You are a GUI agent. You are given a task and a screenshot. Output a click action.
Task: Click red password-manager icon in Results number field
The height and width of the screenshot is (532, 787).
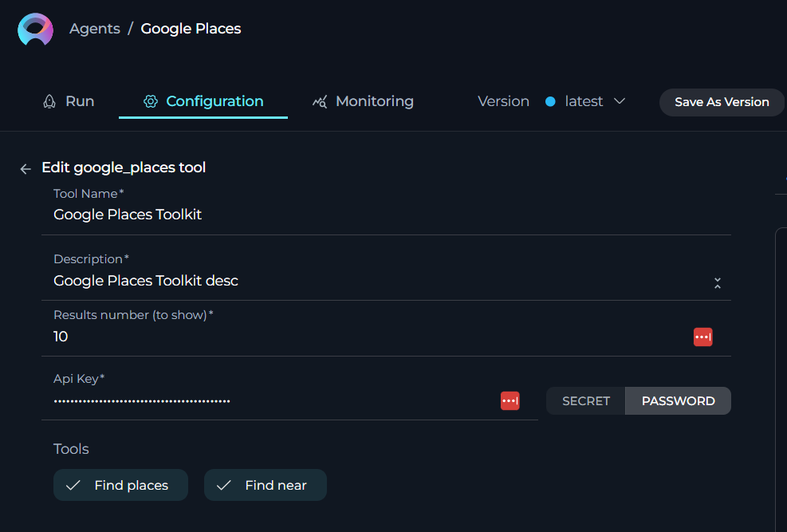(x=702, y=337)
